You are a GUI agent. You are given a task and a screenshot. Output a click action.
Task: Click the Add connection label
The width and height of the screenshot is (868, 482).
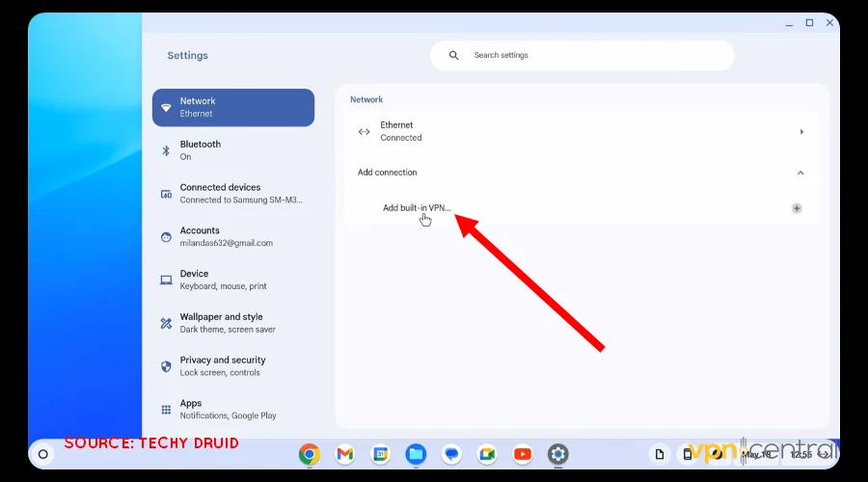tap(387, 173)
